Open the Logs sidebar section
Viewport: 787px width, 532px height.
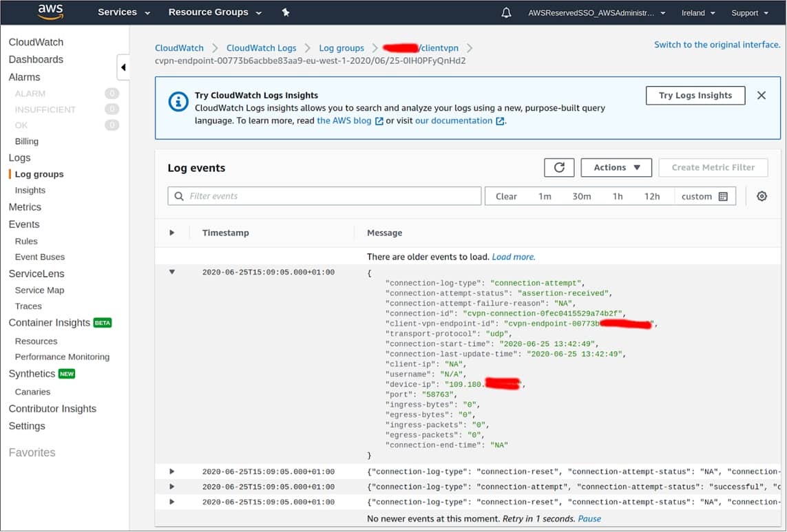click(x=19, y=158)
